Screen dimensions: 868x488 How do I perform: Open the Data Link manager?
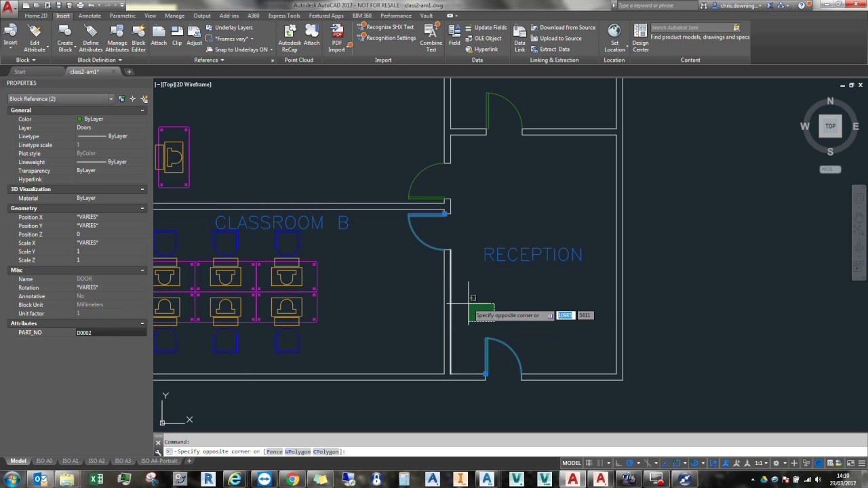pos(519,38)
